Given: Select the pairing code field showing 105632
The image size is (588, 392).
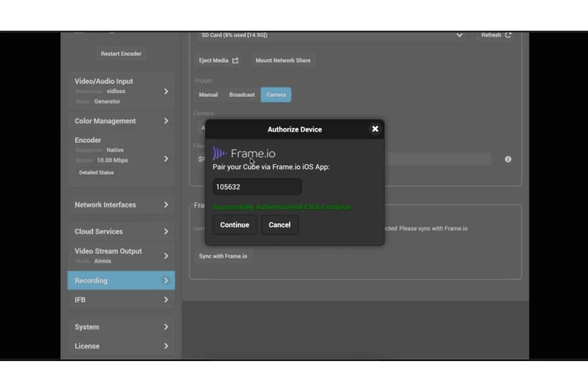Looking at the screenshot, I should pos(257,187).
